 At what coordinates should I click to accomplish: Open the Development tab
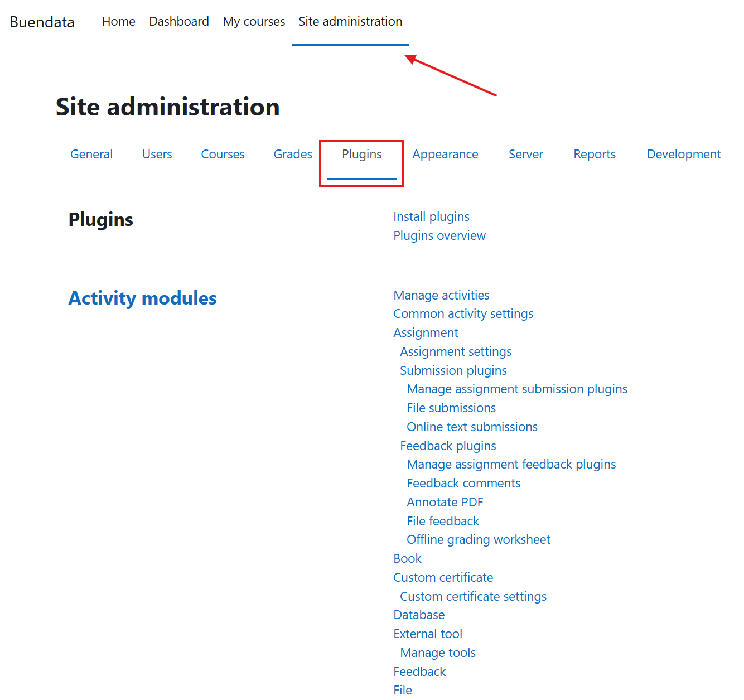click(683, 154)
